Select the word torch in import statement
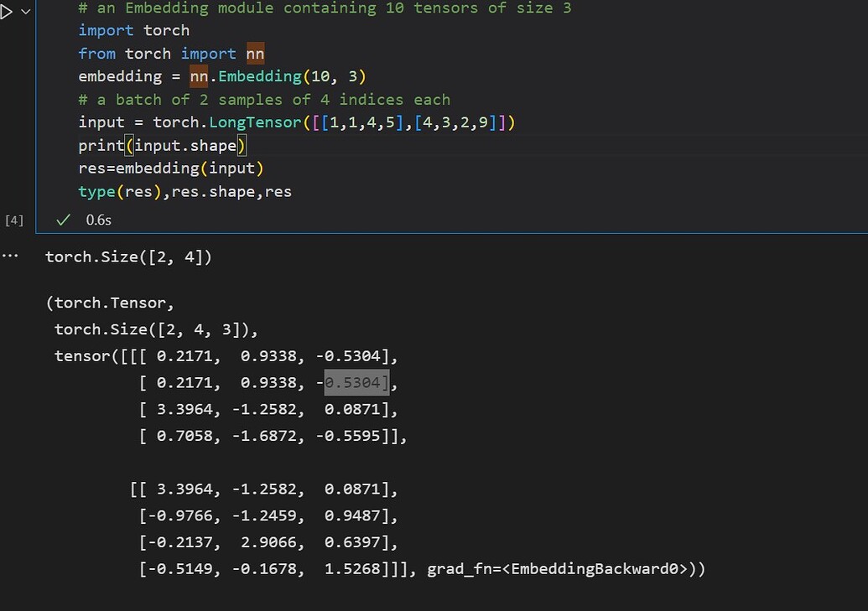Viewport: 868px width, 611px height. (x=166, y=29)
